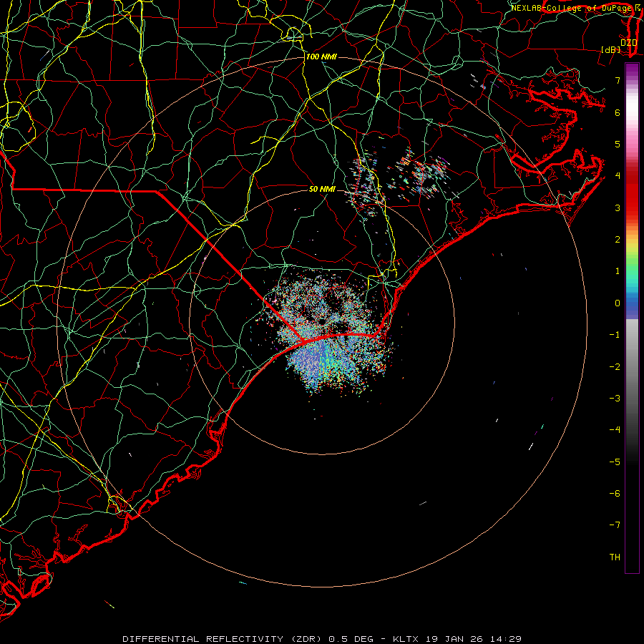Select the 7 value on the color scale
644x644 pixels.
[618, 80]
